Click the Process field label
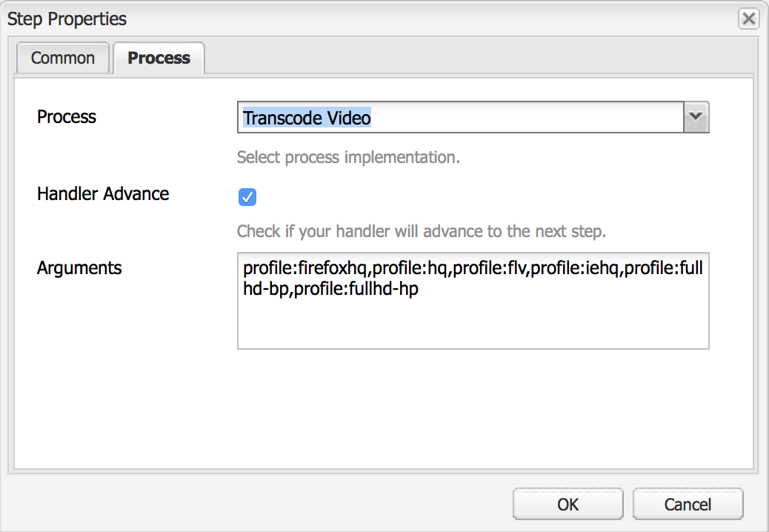The image size is (769, 532). tap(67, 116)
